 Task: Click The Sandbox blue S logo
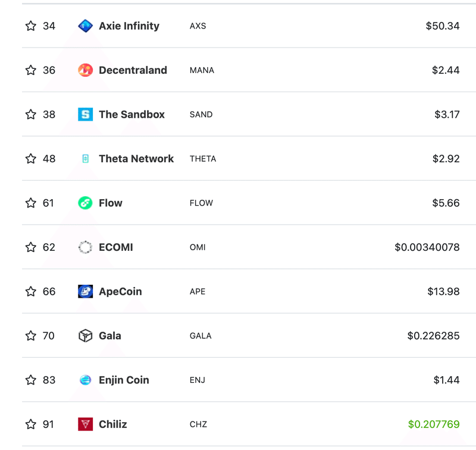pyautogui.click(x=85, y=114)
